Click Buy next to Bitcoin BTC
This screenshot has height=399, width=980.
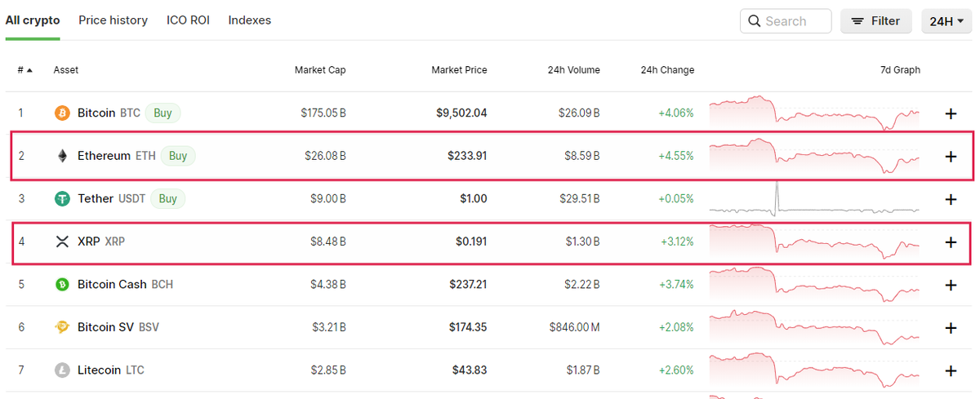[163, 113]
